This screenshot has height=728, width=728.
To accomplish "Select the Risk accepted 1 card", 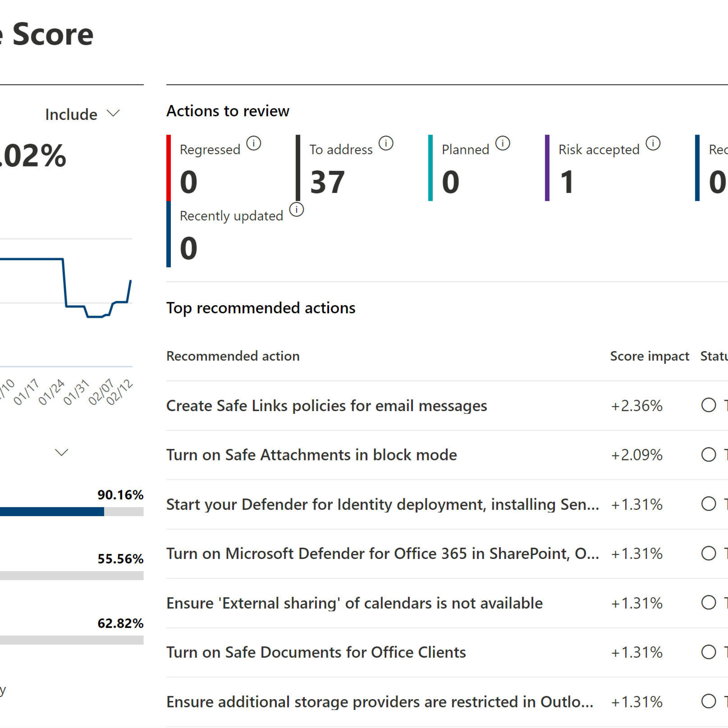I will [567, 182].
